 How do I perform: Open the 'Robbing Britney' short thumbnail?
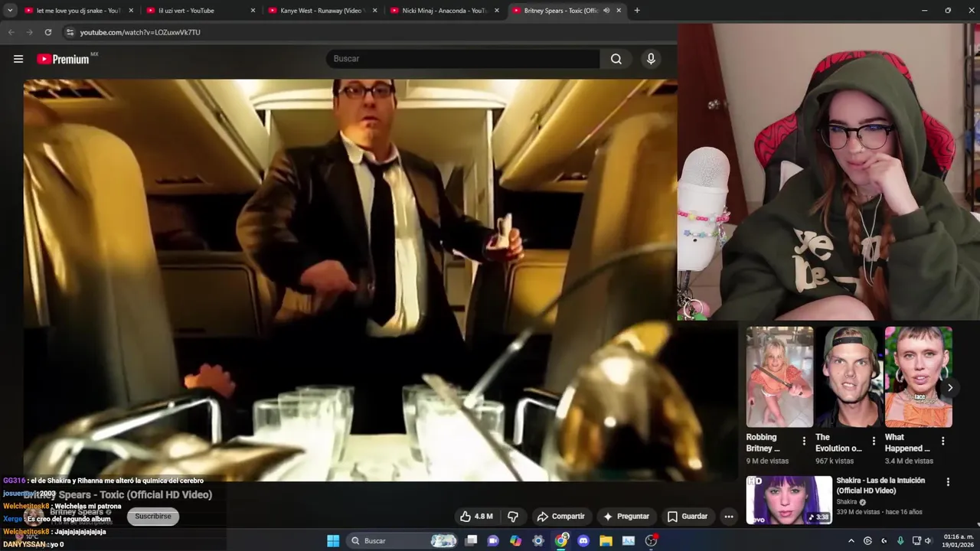[x=779, y=377]
